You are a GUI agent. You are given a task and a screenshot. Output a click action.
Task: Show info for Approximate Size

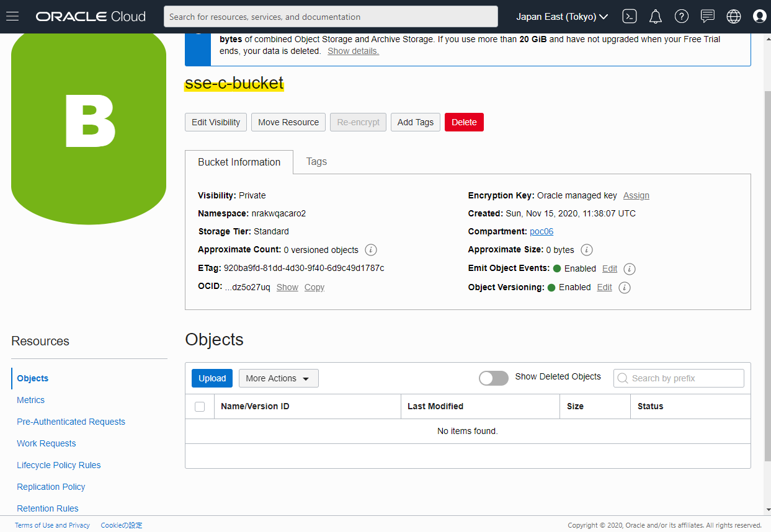point(587,250)
